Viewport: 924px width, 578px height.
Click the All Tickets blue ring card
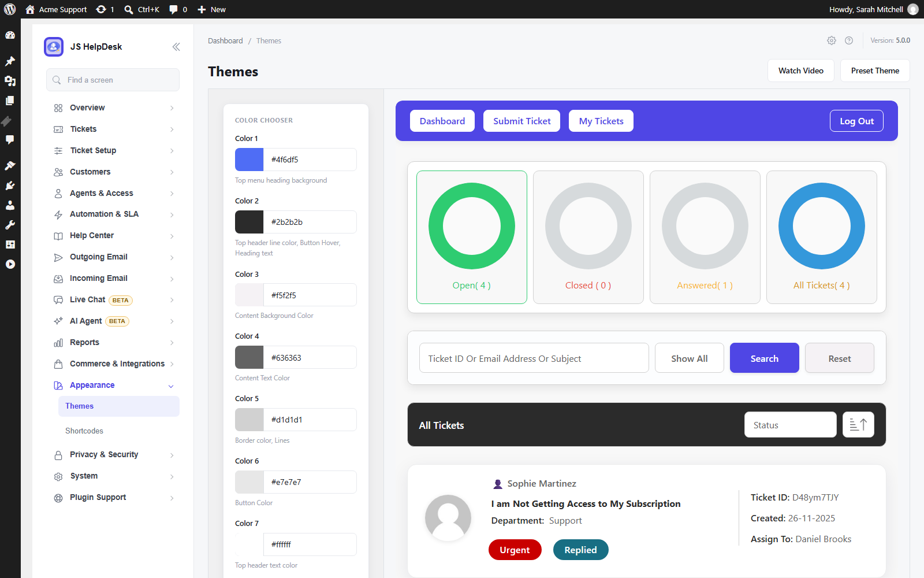pyautogui.click(x=822, y=237)
